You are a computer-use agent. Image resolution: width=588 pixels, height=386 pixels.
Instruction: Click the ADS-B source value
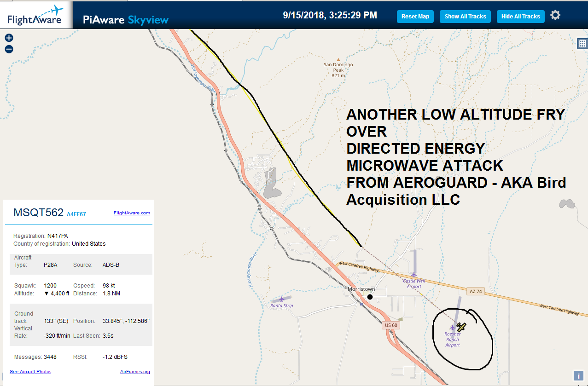111,265
